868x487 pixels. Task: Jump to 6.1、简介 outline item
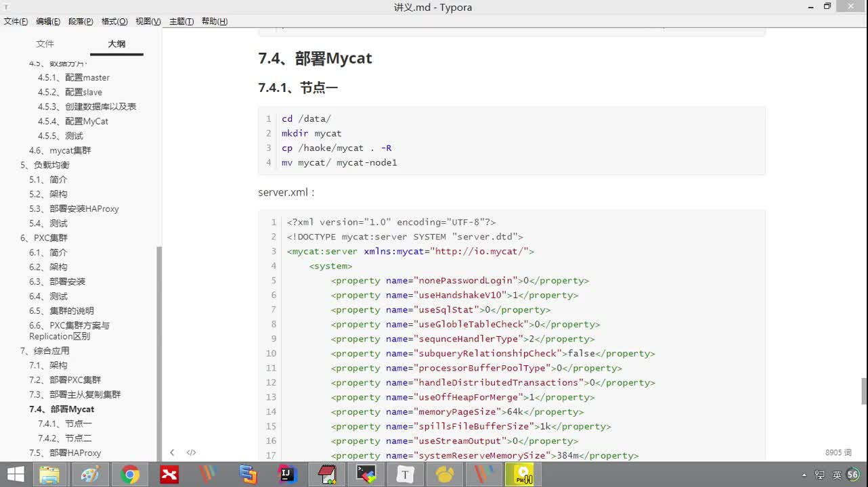click(48, 253)
